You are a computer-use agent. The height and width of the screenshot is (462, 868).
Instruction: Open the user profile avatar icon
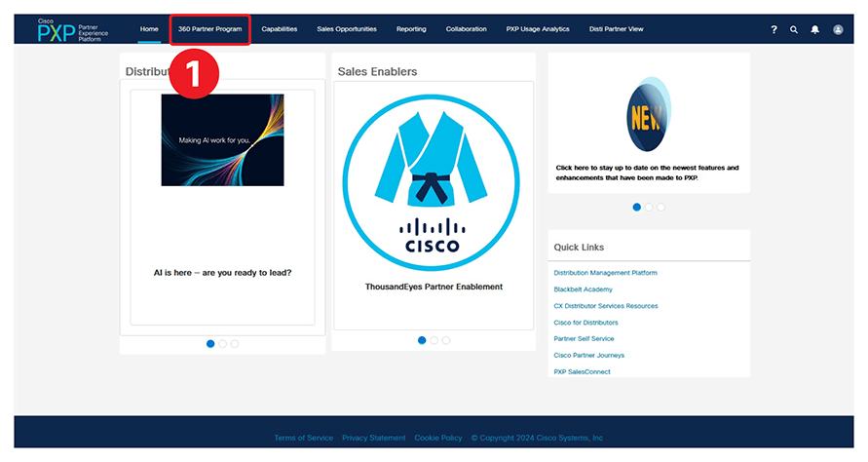pyautogui.click(x=838, y=30)
